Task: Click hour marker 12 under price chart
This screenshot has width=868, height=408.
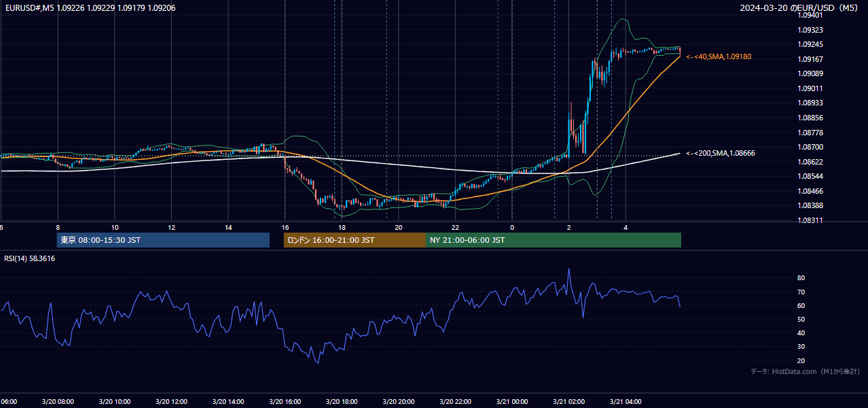Action: click(172, 227)
